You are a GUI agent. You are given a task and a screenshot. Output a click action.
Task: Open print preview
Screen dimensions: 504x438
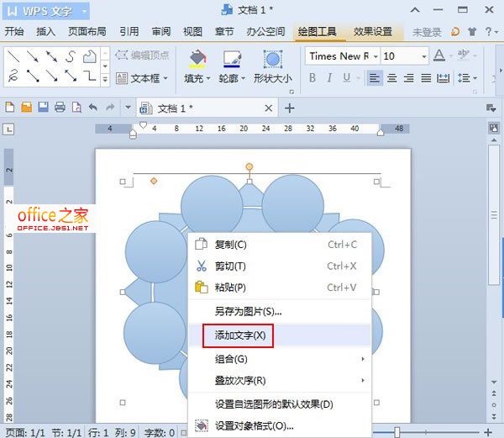[x=76, y=107]
